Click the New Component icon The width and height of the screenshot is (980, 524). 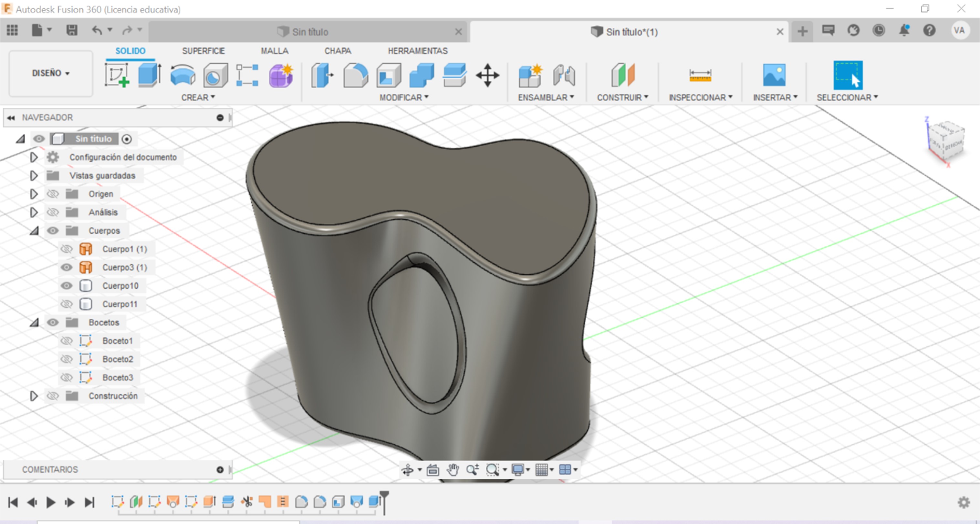coord(530,75)
